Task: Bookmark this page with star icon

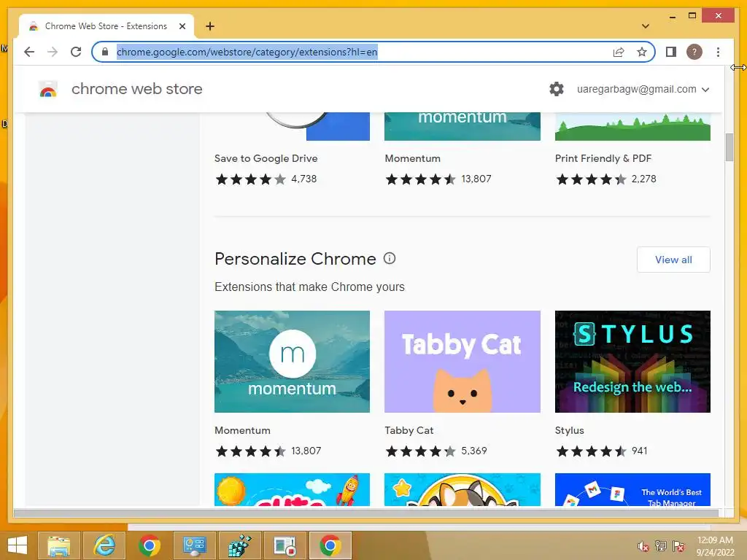Action: [x=642, y=52]
